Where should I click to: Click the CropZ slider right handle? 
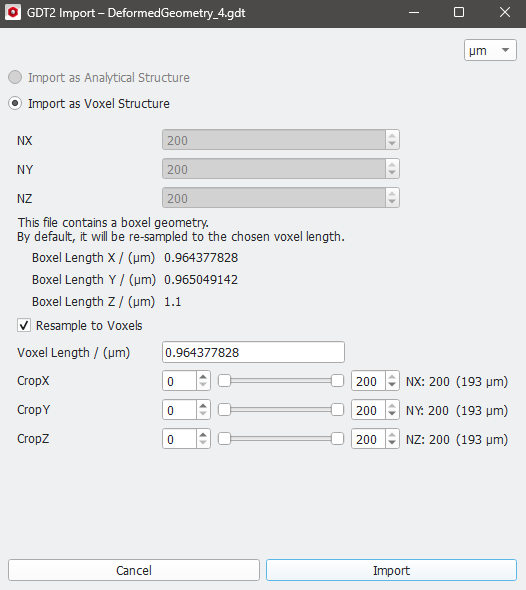click(x=337, y=439)
